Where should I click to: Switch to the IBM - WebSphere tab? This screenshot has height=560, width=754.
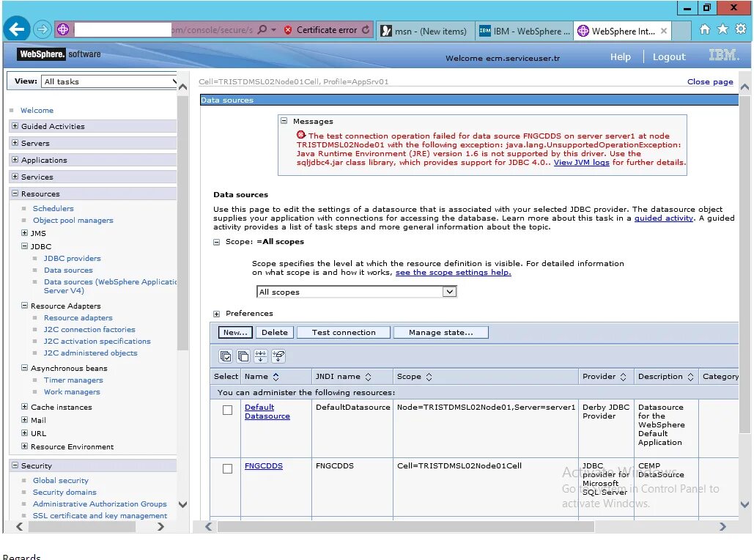click(x=524, y=32)
